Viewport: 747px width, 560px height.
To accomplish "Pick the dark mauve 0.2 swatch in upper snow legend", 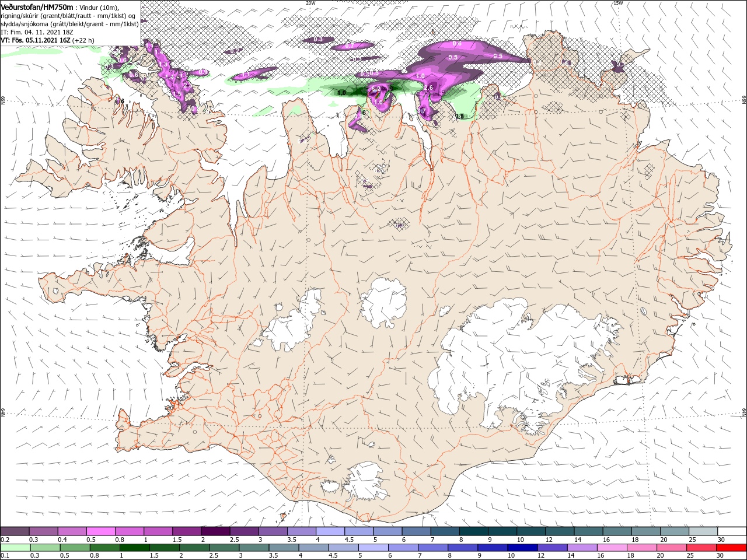I will (15, 531).
